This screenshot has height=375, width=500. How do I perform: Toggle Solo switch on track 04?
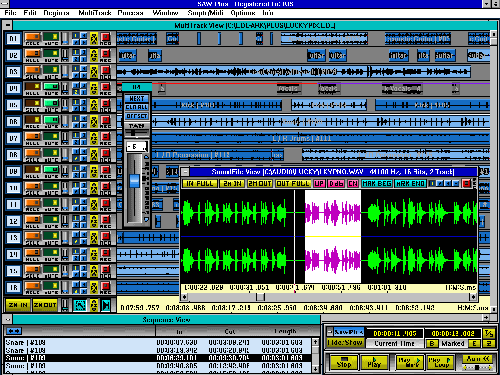pos(33,87)
